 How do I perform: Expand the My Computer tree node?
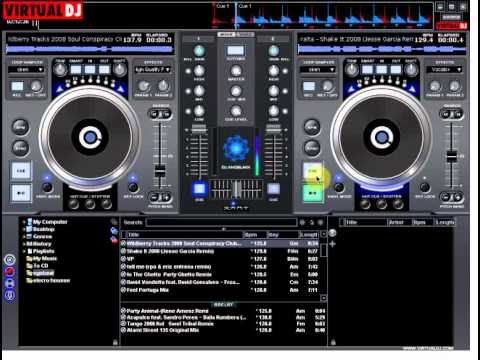24,222
